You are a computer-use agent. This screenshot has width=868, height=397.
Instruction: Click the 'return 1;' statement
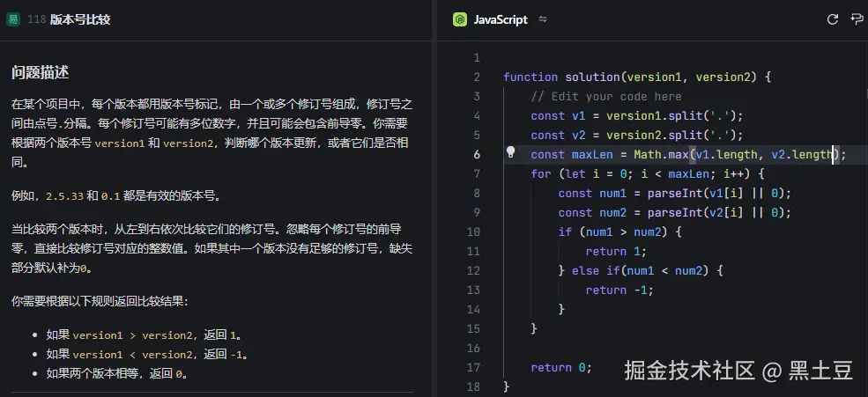coord(616,252)
